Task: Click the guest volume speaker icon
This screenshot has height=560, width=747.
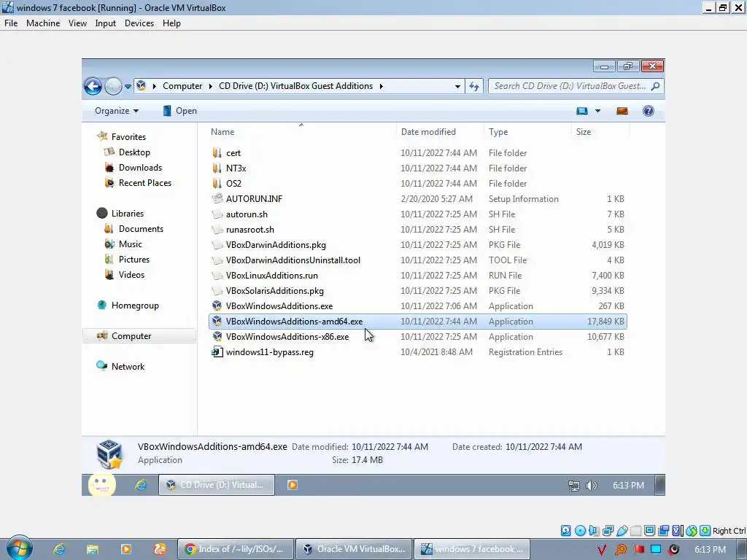Action: (591, 485)
